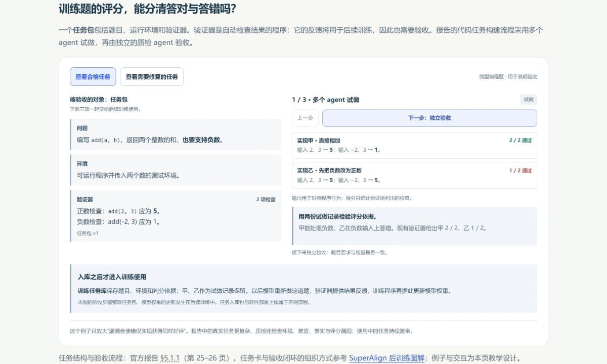Click the 1 / 3 · 多个 agent 试做 heading
The height and width of the screenshot is (364, 607).
(x=326, y=100)
